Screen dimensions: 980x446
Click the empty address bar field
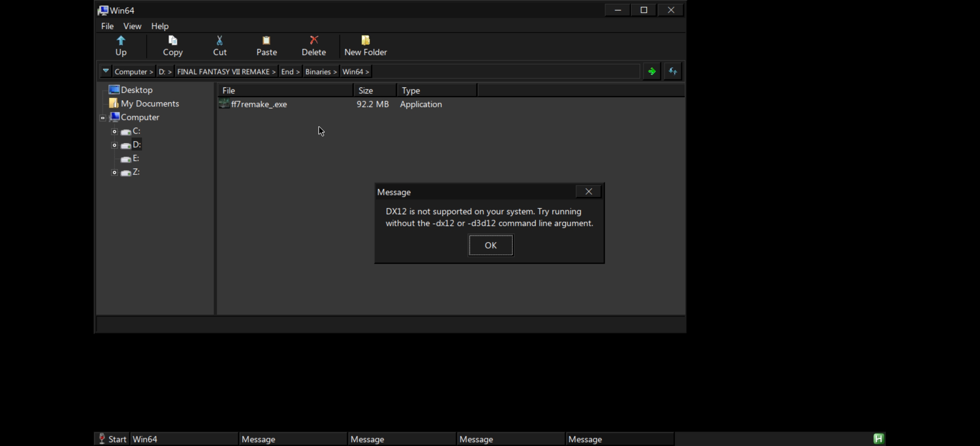(x=505, y=72)
